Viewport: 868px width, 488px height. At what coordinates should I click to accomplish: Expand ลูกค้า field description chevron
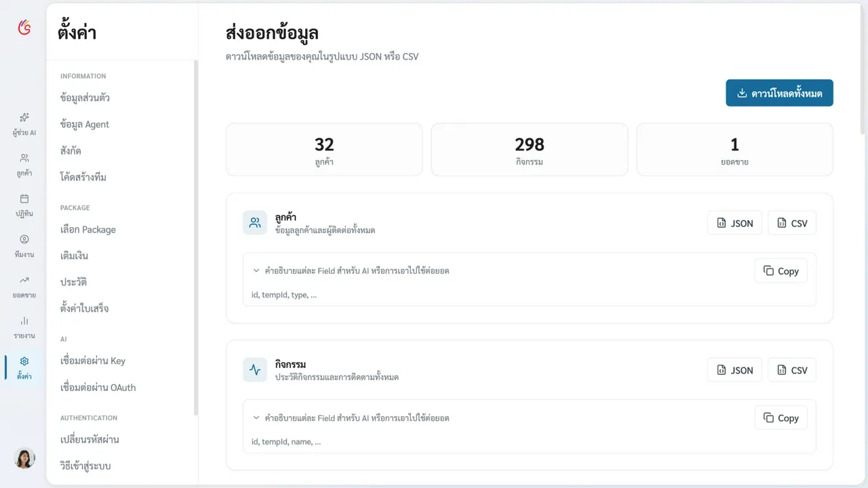256,270
